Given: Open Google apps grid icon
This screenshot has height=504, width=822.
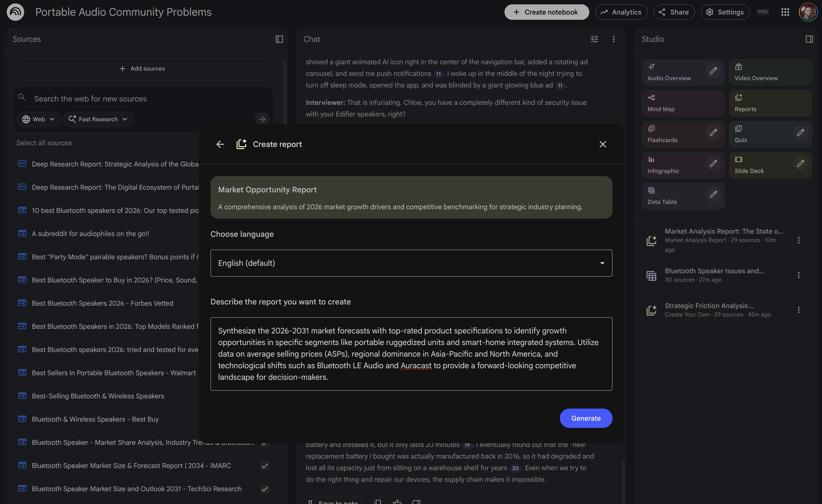Looking at the screenshot, I should [x=785, y=12].
